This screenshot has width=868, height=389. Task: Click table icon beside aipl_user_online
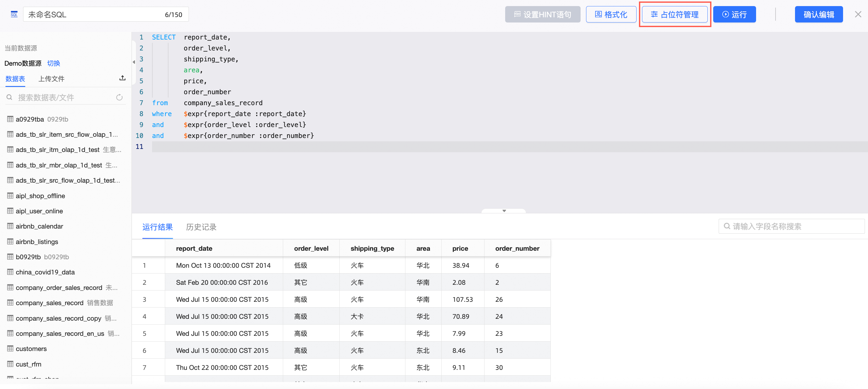(x=10, y=211)
